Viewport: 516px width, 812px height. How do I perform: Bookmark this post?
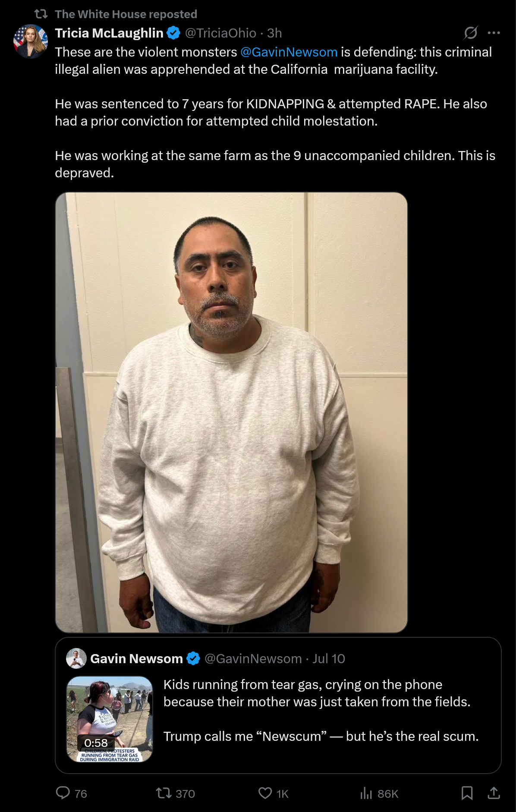[467, 793]
